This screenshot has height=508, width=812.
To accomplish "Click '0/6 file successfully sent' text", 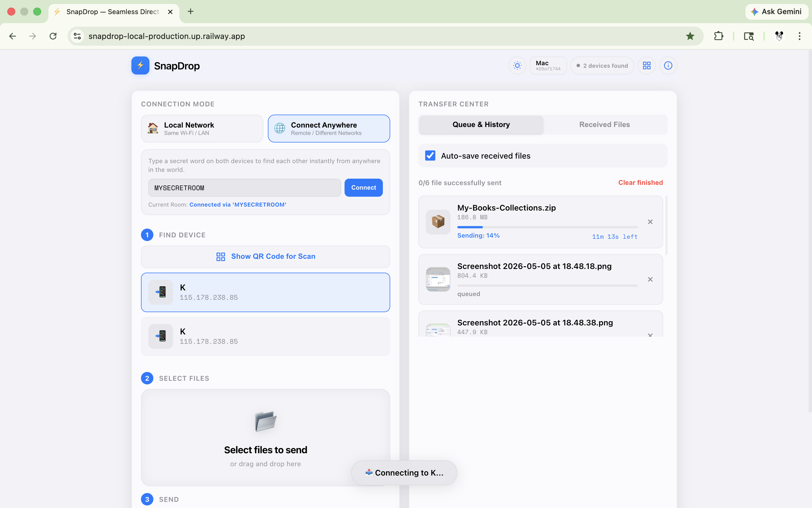I will (460, 183).
